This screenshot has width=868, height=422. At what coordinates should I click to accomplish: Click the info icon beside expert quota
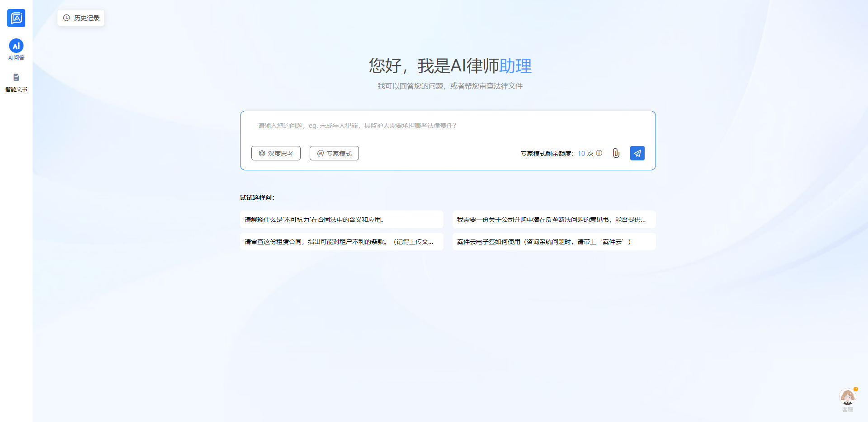[599, 153]
